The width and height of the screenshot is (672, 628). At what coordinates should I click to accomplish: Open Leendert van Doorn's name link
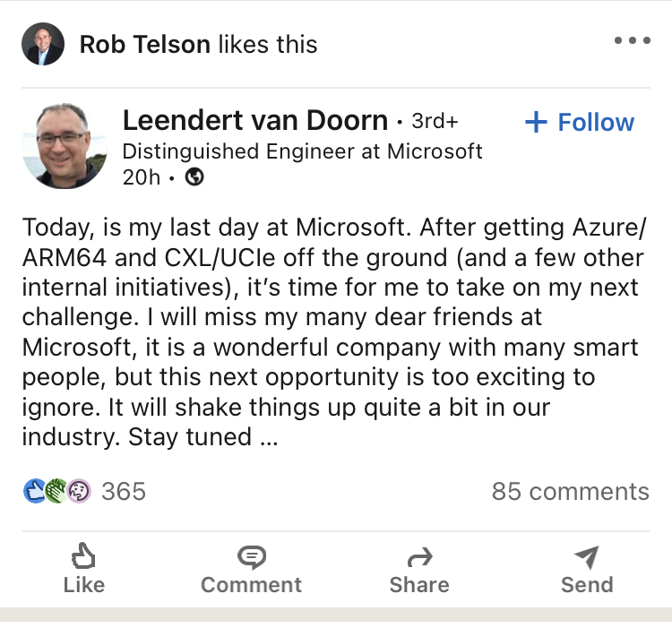(x=255, y=120)
